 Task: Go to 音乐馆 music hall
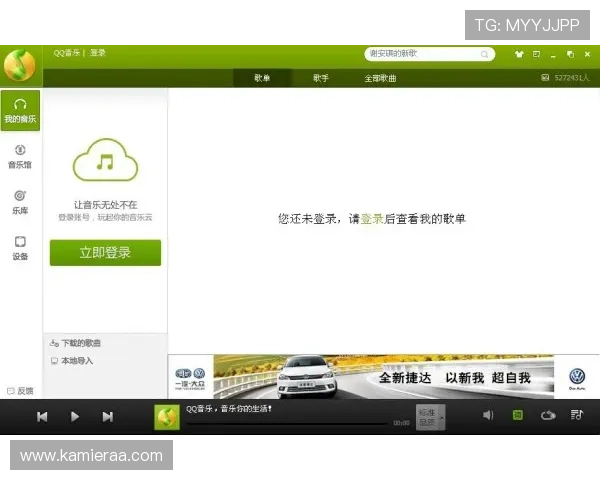point(20,156)
